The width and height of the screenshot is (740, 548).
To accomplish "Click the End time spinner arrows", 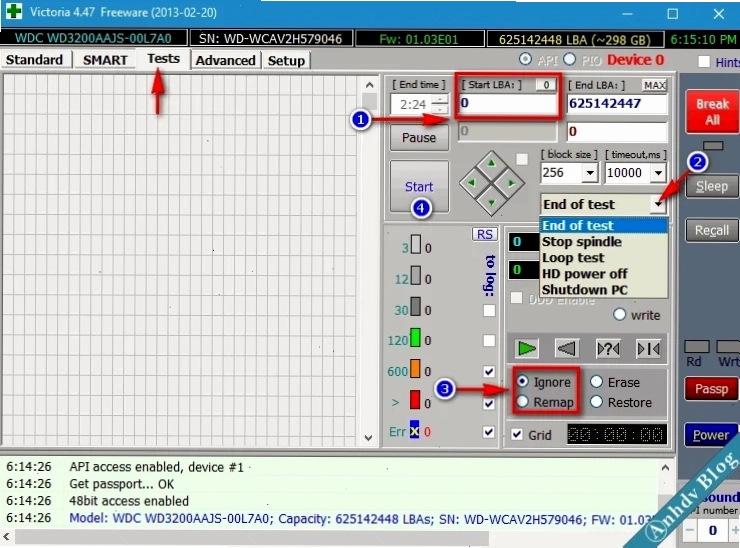I will [x=440, y=104].
